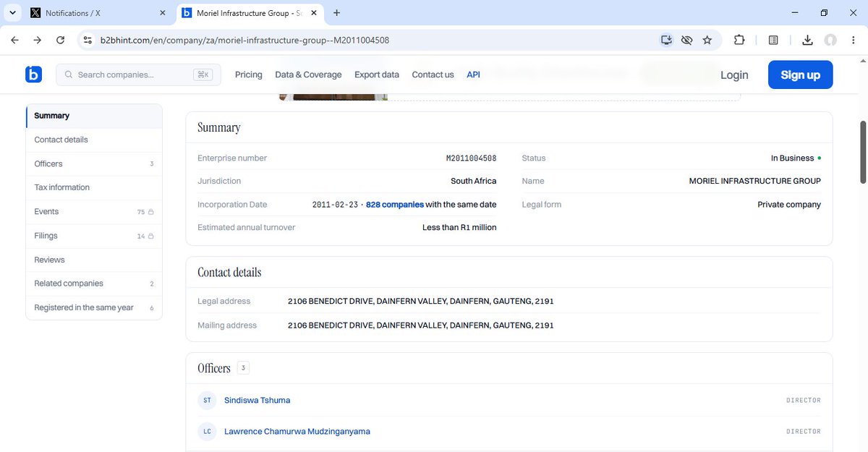Click the browser address bar URL
The width and height of the screenshot is (868, 452).
tap(244, 40)
